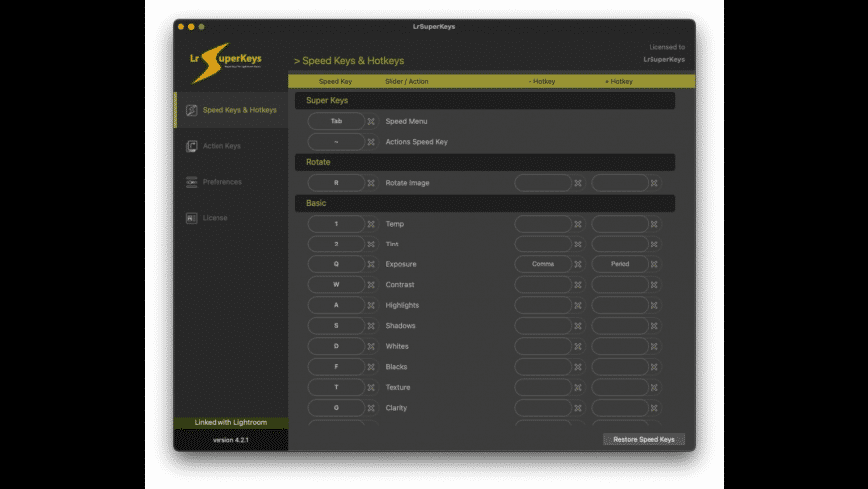868x489 pixels.
Task: Clear the plus hotkey for Clarity
Action: tap(654, 408)
